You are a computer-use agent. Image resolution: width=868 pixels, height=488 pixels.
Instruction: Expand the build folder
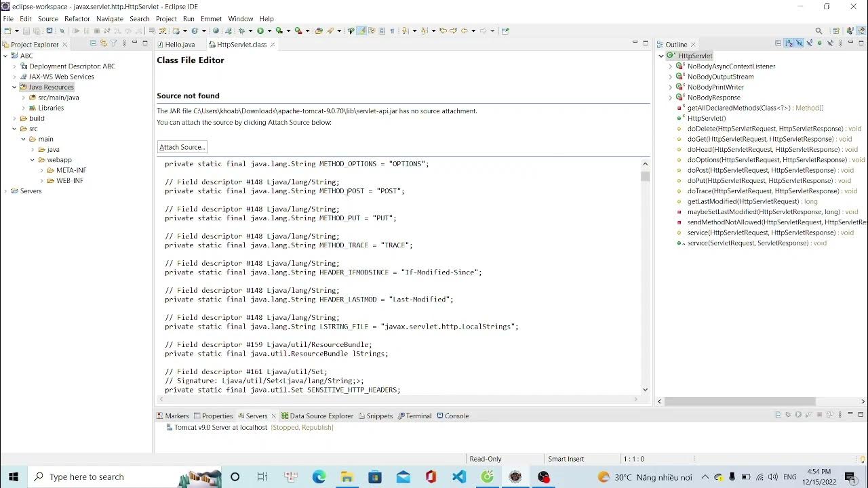pos(14,119)
